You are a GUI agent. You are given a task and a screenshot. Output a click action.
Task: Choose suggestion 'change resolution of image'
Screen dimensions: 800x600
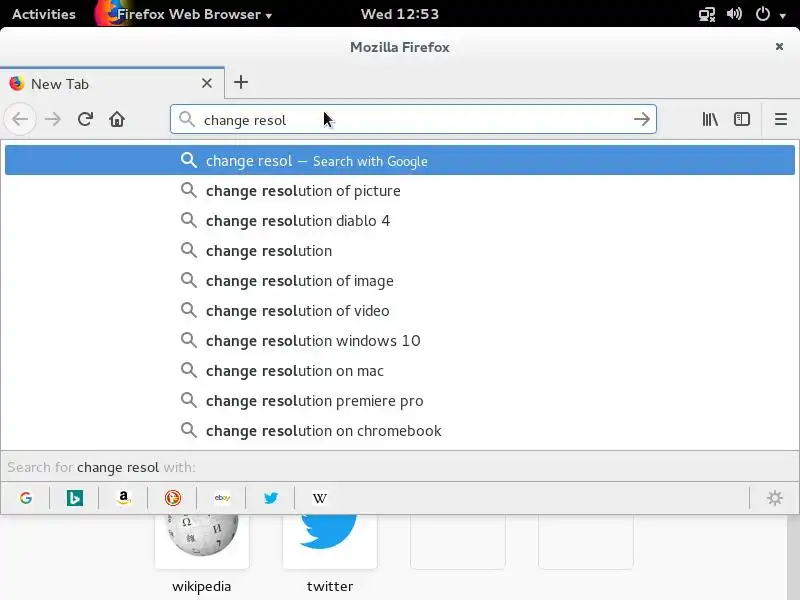[x=400, y=281]
